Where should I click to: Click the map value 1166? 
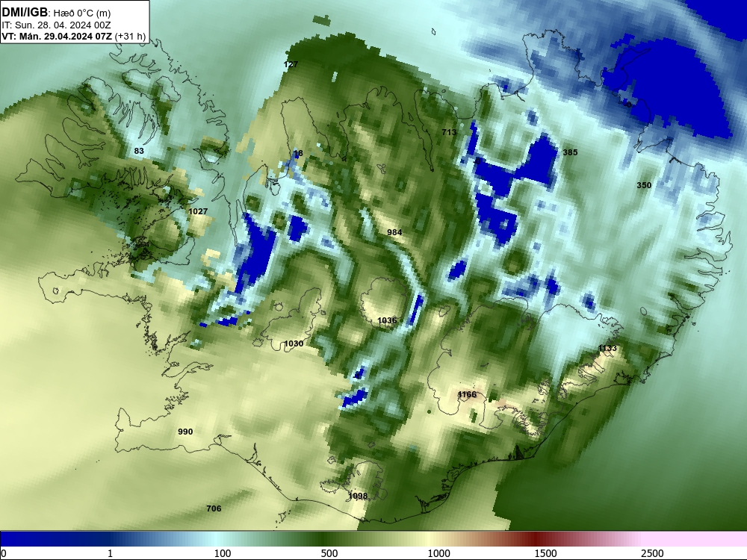point(467,394)
